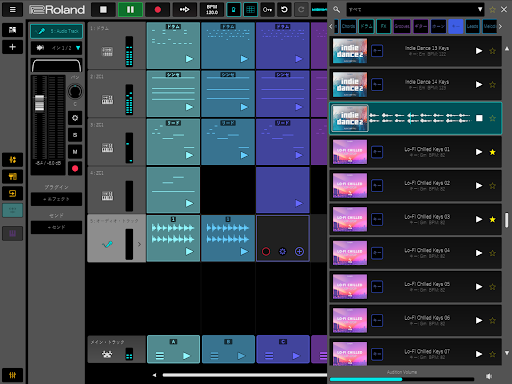Toggle the metronome icon
The image size is (512, 384).
234,10
